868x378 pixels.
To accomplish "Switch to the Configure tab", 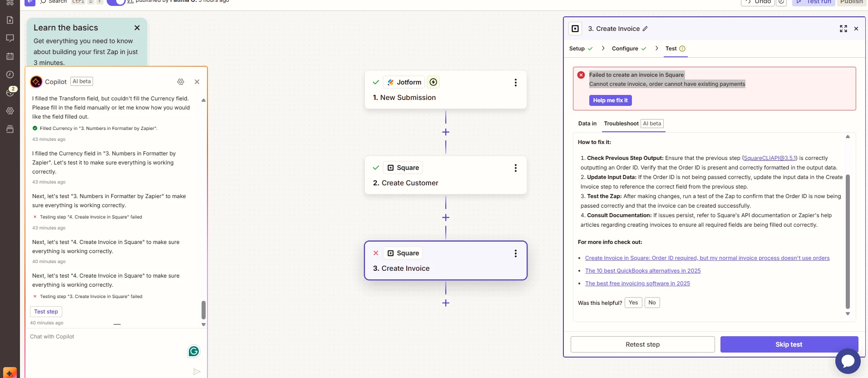I will [629, 49].
